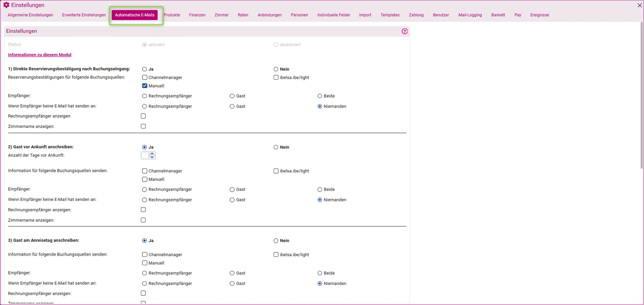Select Nein for Gast vor Ankunft anschreiben

(x=276, y=147)
